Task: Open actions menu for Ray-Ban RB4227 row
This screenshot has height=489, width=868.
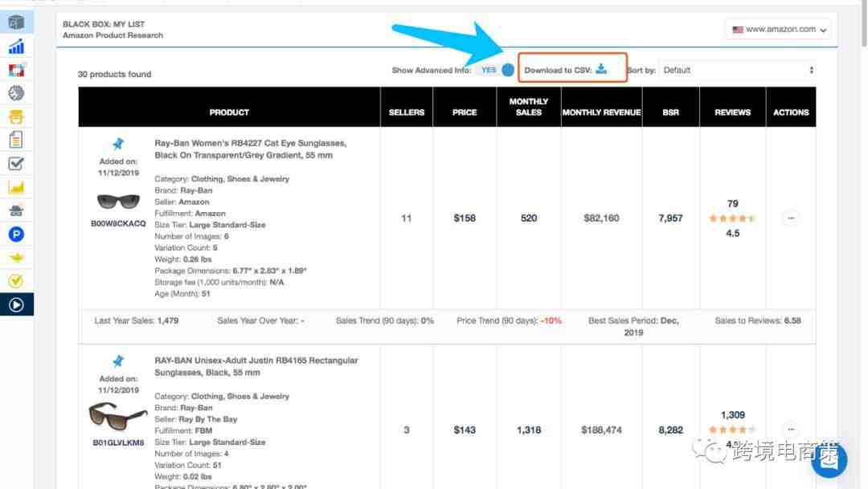Action: (x=791, y=218)
